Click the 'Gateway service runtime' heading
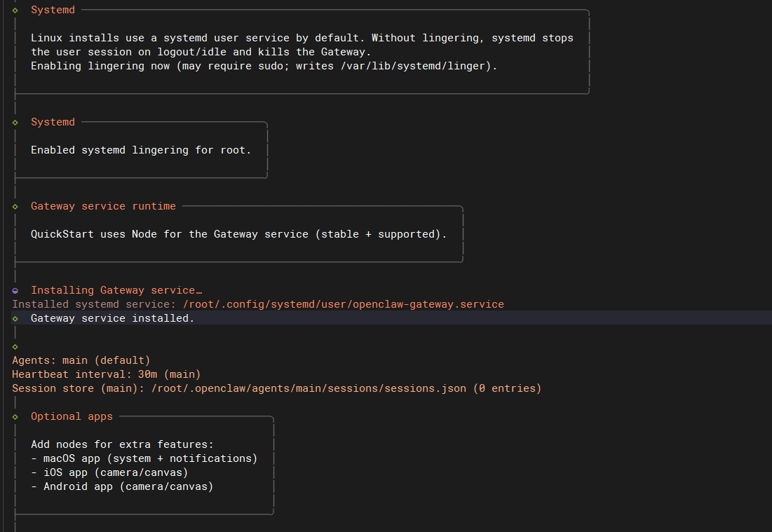The height and width of the screenshot is (532, 772). 103,206
